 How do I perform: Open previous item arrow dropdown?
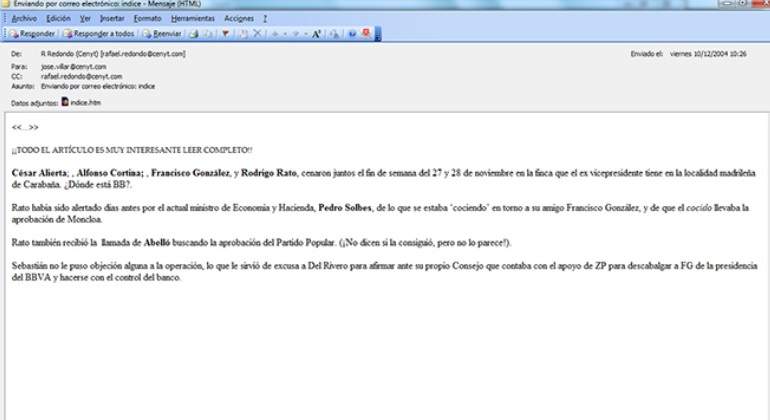pyautogui.click(x=285, y=34)
